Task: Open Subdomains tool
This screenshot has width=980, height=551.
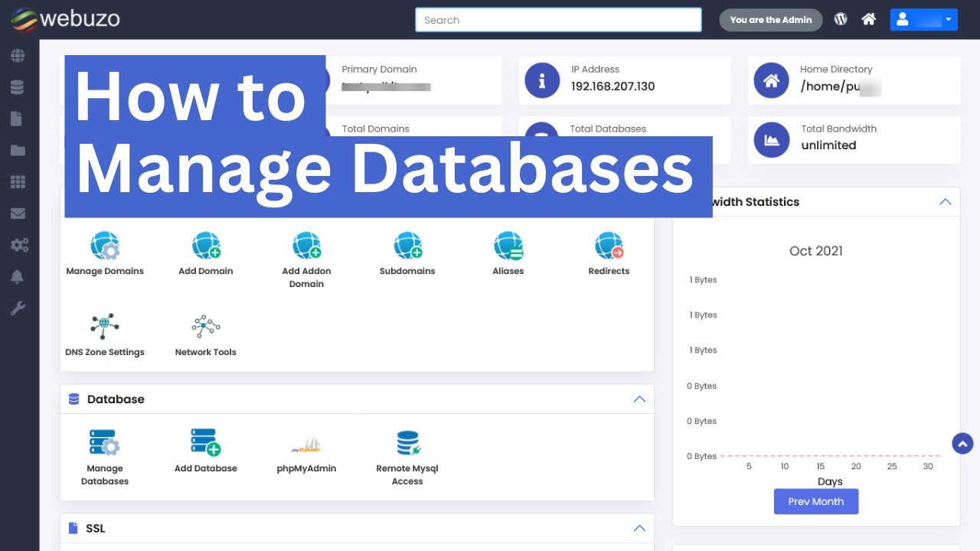Action: pyautogui.click(x=407, y=246)
